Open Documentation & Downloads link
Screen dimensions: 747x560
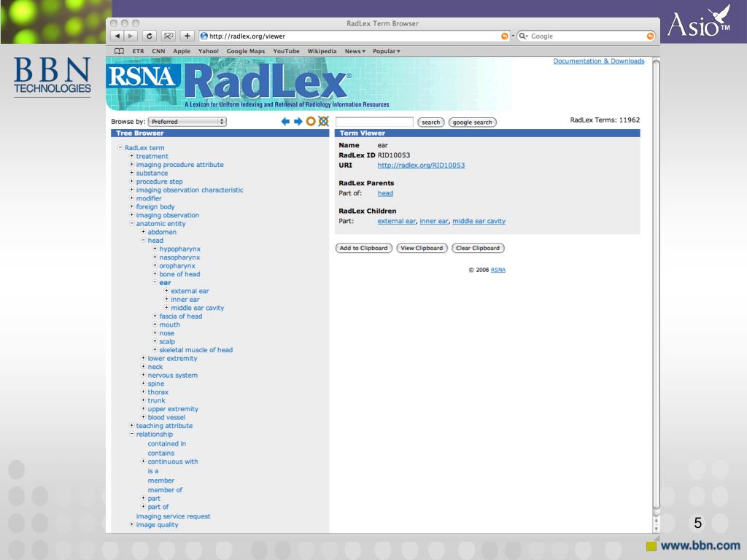point(598,61)
